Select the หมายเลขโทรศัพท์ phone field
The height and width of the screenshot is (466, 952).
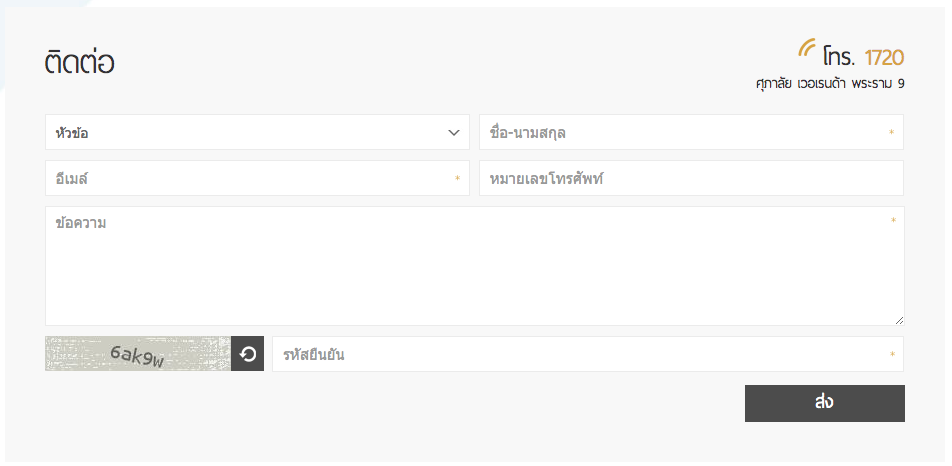click(692, 178)
